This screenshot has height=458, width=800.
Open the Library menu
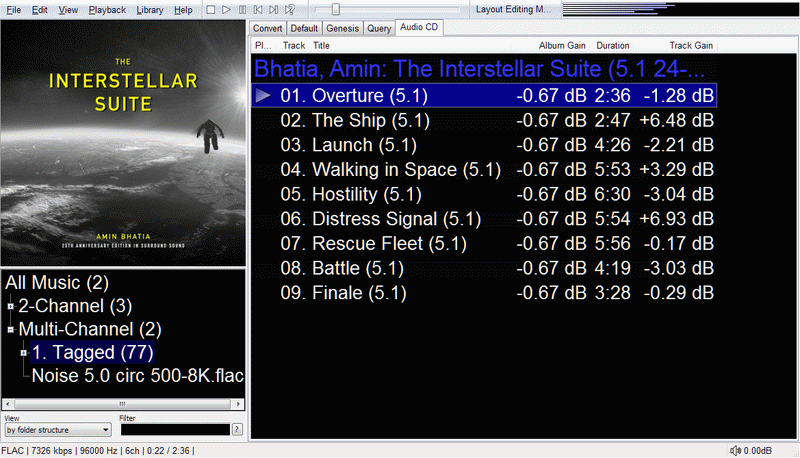149,10
